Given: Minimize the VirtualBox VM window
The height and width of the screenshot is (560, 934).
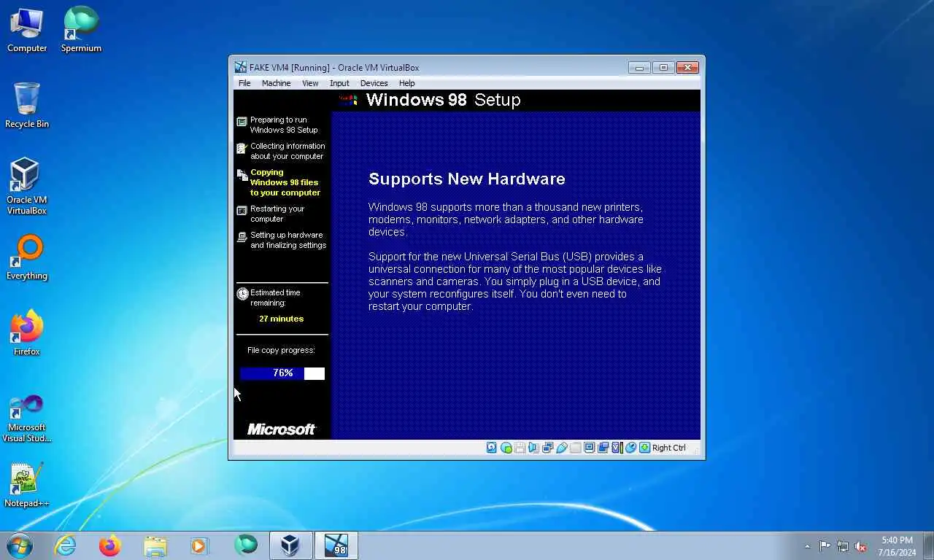Looking at the screenshot, I should [638, 68].
